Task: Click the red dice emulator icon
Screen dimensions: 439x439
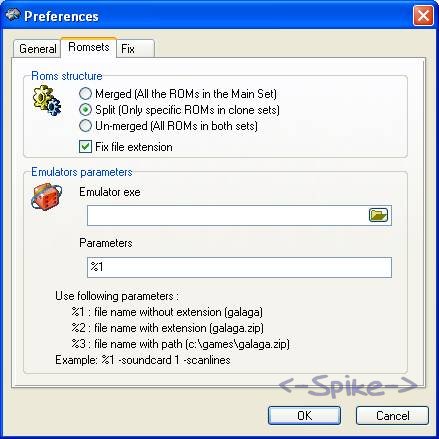Action: coord(47,196)
